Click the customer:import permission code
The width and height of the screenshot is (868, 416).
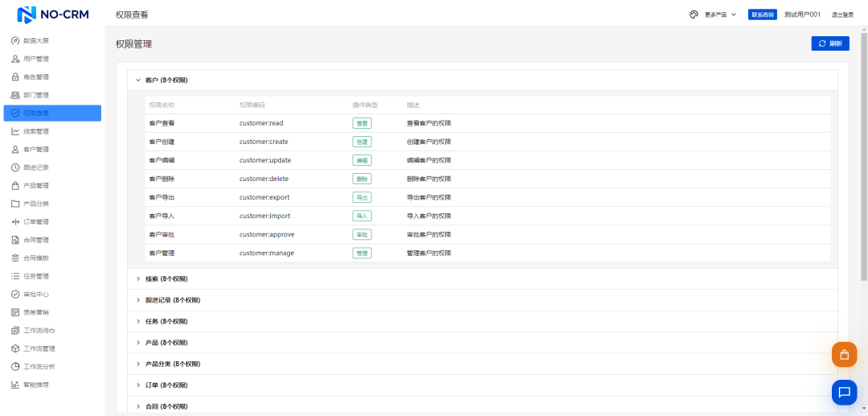point(264,216)
